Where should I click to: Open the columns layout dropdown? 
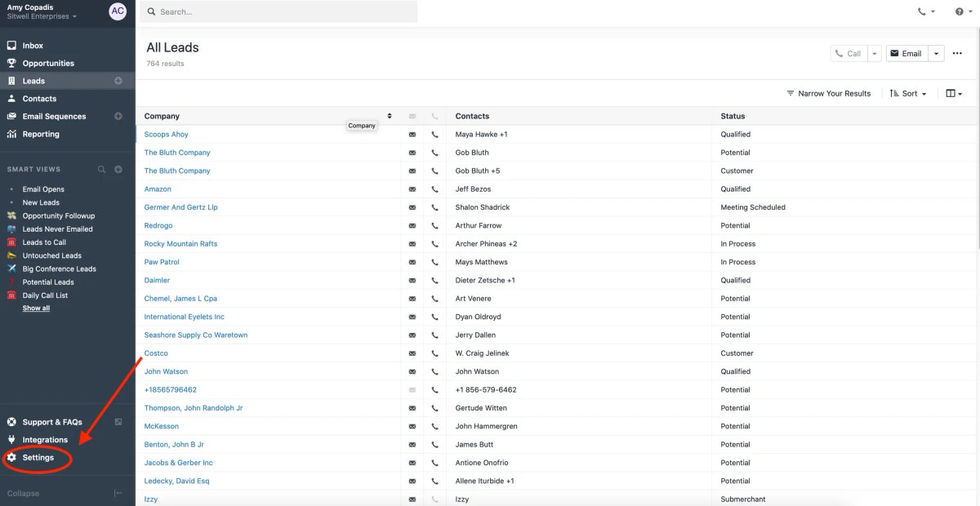(x=954, y=94)
